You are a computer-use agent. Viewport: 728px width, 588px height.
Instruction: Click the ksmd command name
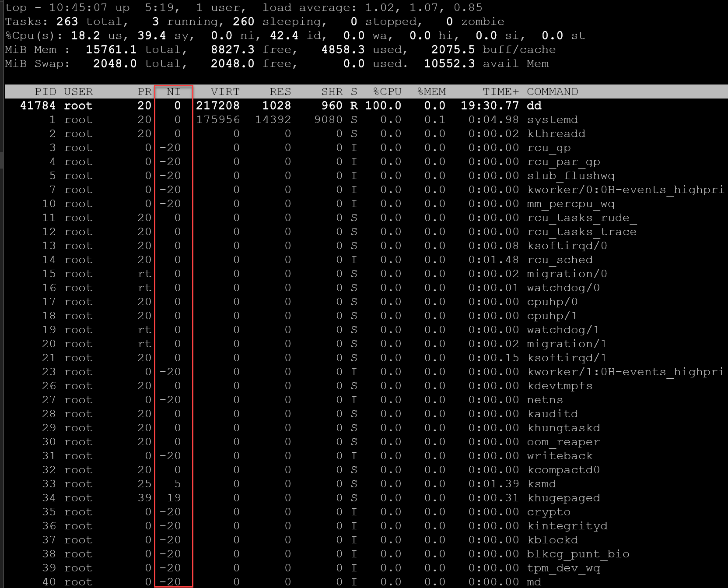pos(541,484)
